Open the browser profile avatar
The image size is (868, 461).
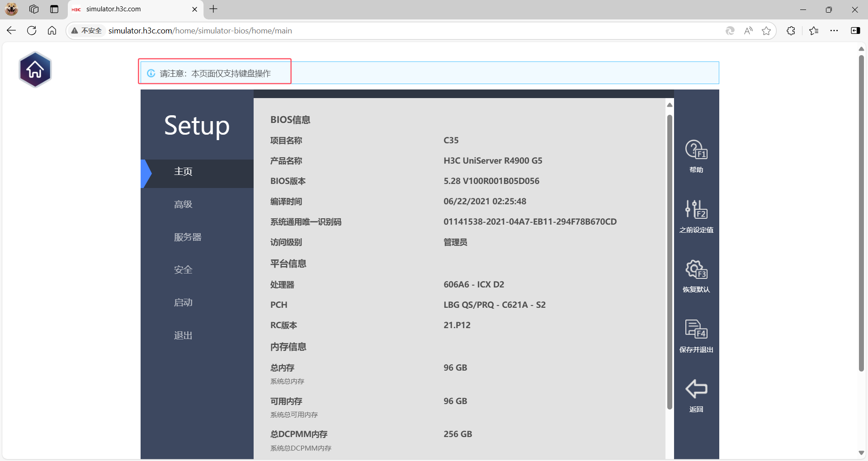coord(11,9)
